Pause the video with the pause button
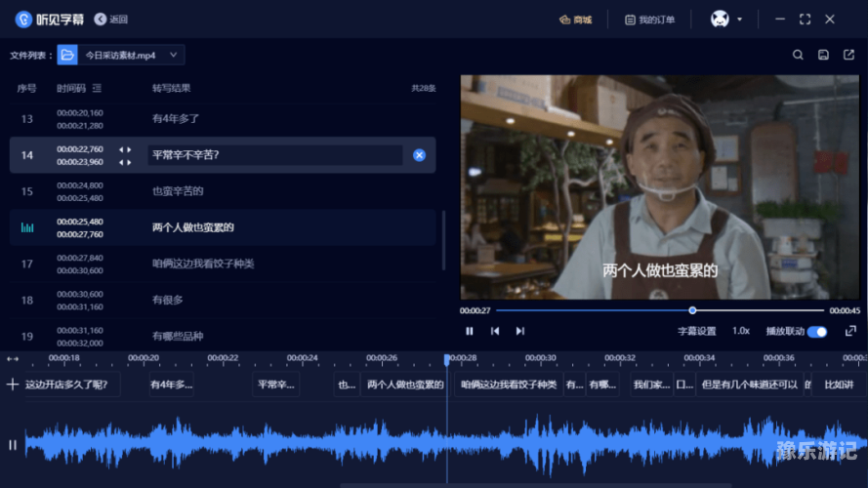The width and height of the screenshot is (868, 488). [x=470, y=331]
